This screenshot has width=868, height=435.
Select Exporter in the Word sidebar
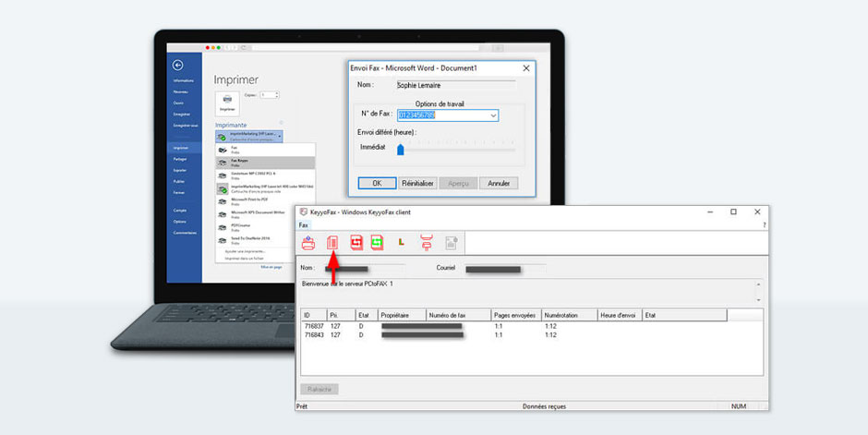coord(180,171)
